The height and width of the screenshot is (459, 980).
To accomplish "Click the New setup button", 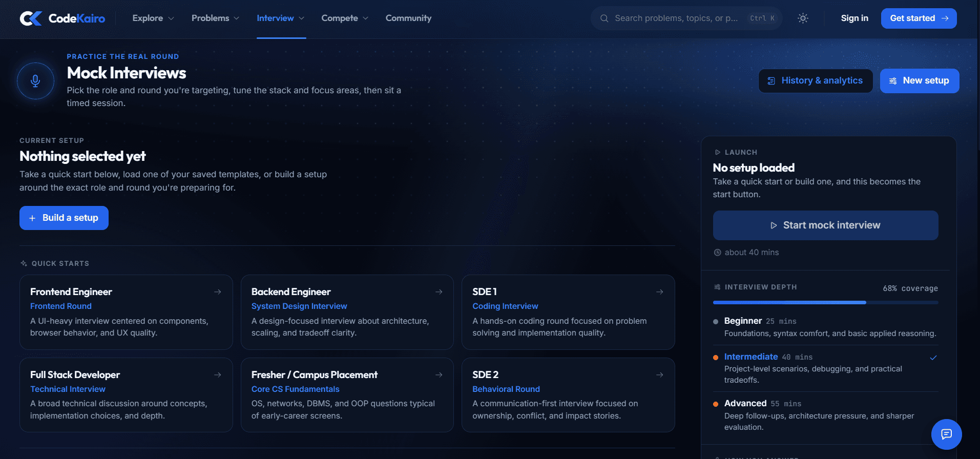I will pos(920,81).
